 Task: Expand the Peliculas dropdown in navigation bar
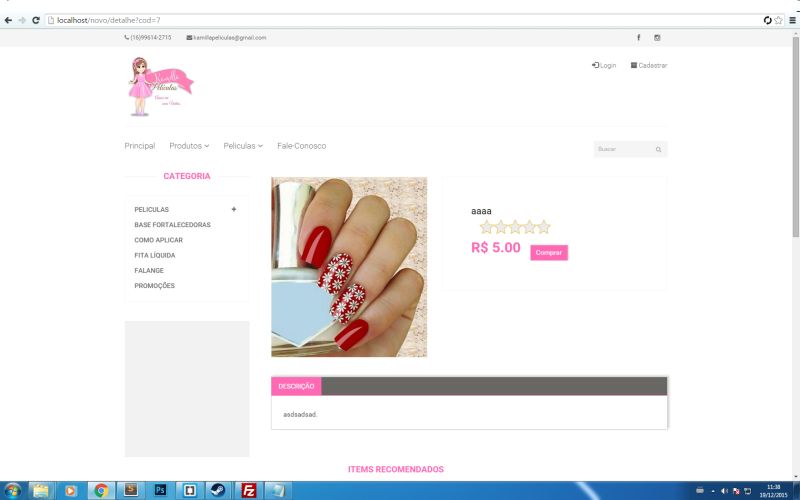(x=243, y=146)
